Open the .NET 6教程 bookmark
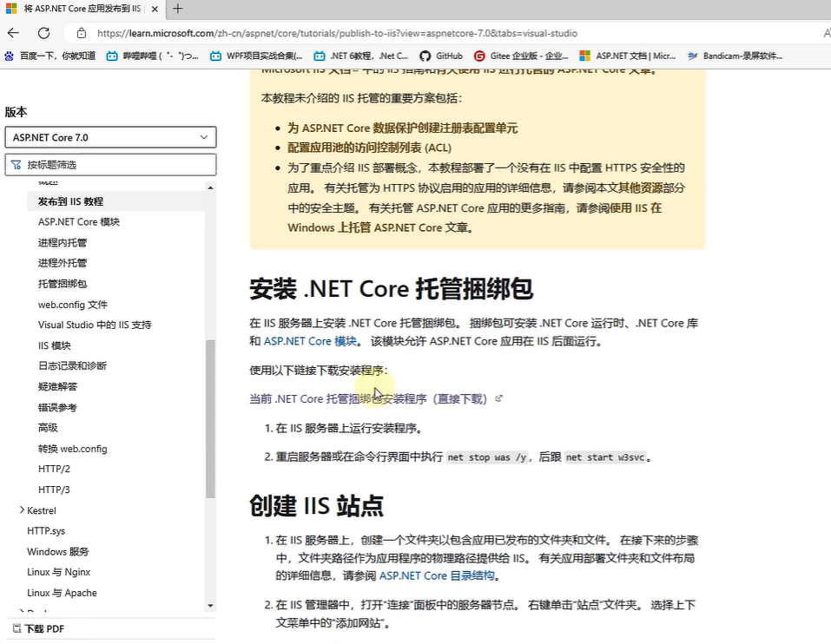 point(361,56)
